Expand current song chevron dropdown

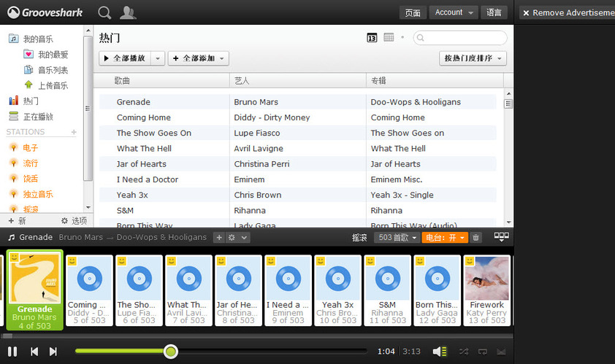tap(244, 238)
